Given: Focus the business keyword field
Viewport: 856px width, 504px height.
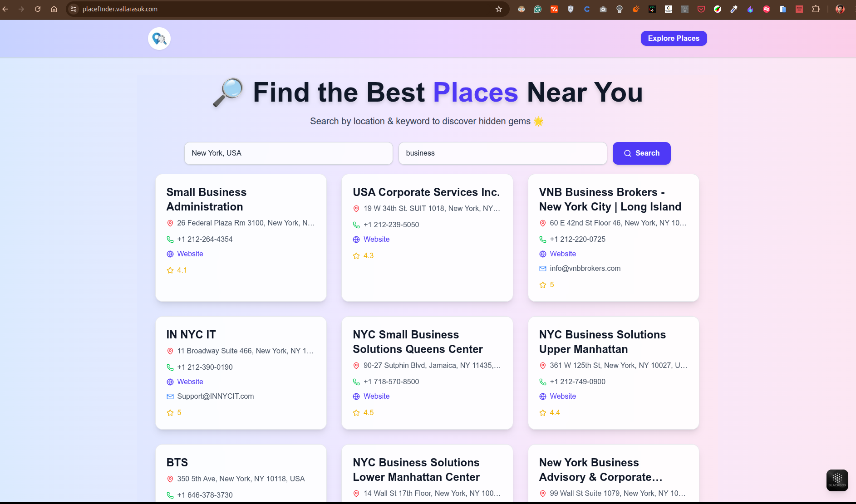Looking at the screenshot, I should coord(503,153).
